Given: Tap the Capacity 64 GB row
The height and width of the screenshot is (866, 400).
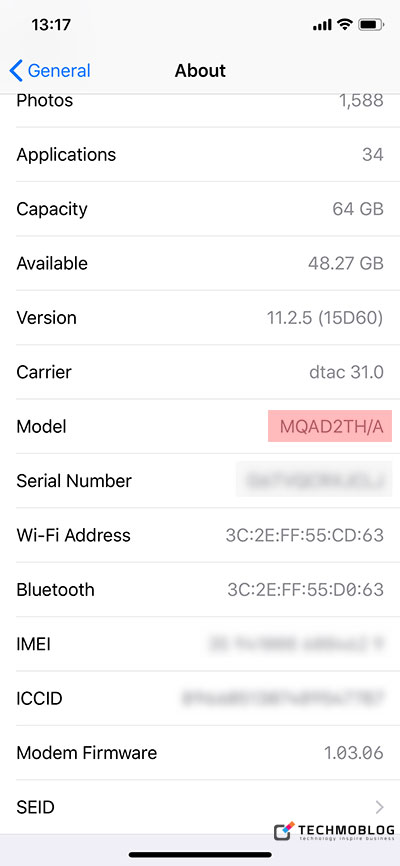Looking at the screenshot, I should point(200,209).
